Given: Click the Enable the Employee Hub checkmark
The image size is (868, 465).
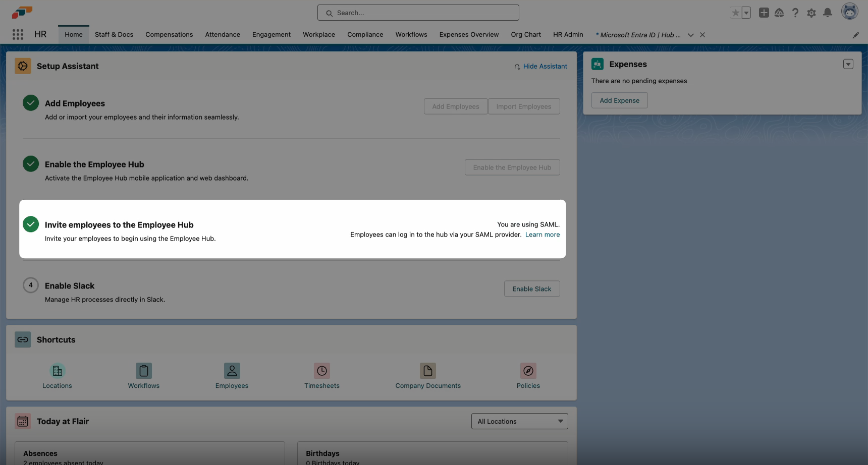Looking at the screenshot, I should click(31, 164).
